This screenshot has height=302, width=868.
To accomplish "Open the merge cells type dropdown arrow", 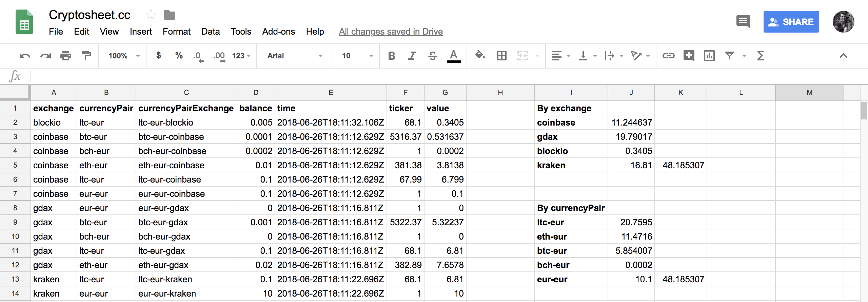I will coord(537,56).
